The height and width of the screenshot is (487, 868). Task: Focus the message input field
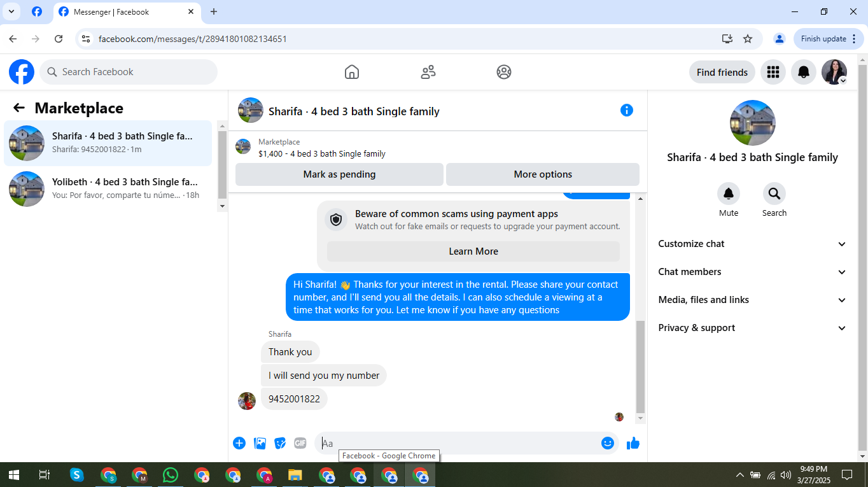pyautogui.click(x=458, y=443)
